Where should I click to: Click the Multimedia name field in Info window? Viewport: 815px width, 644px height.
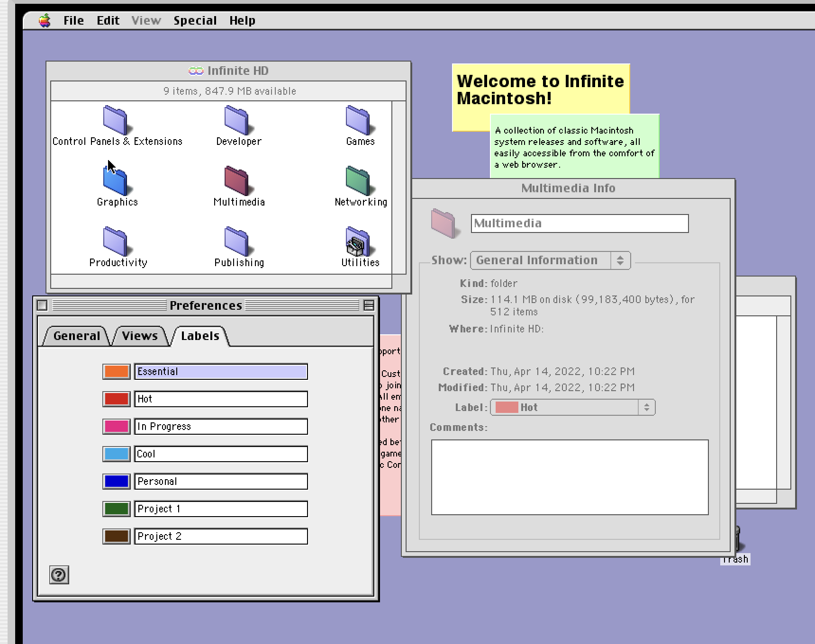tap(580, 224)
